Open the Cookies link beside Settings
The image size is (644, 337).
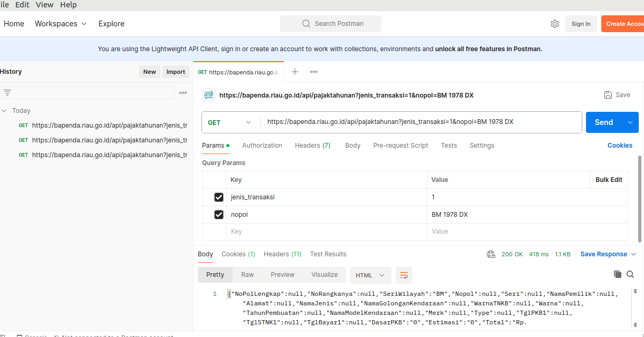[x=620, y=146]
